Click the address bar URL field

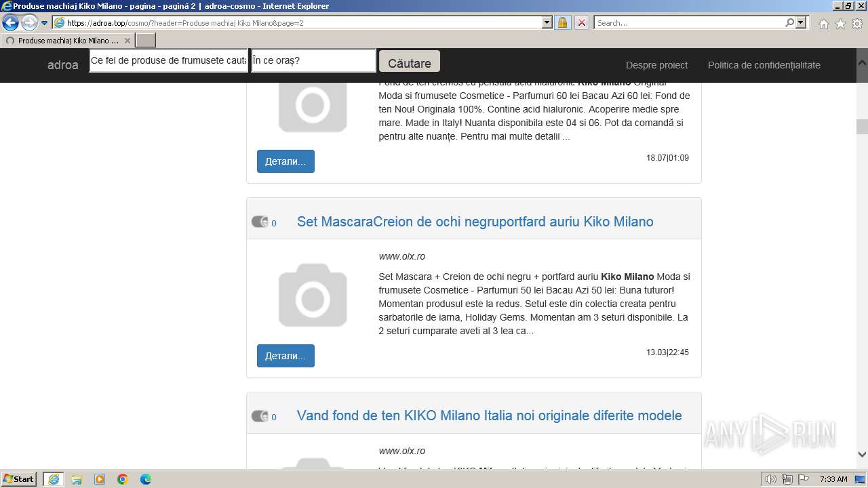pyautogui.click(x=297, y=22)
